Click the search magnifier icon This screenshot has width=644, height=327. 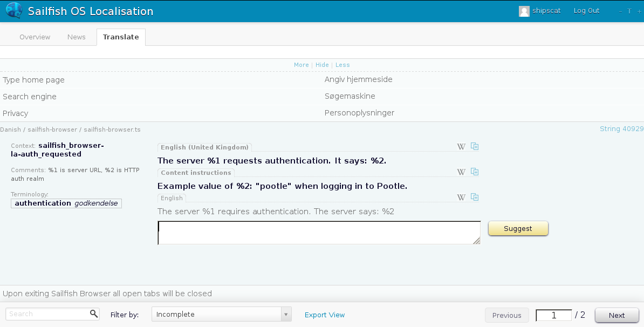tap(94, 314)
